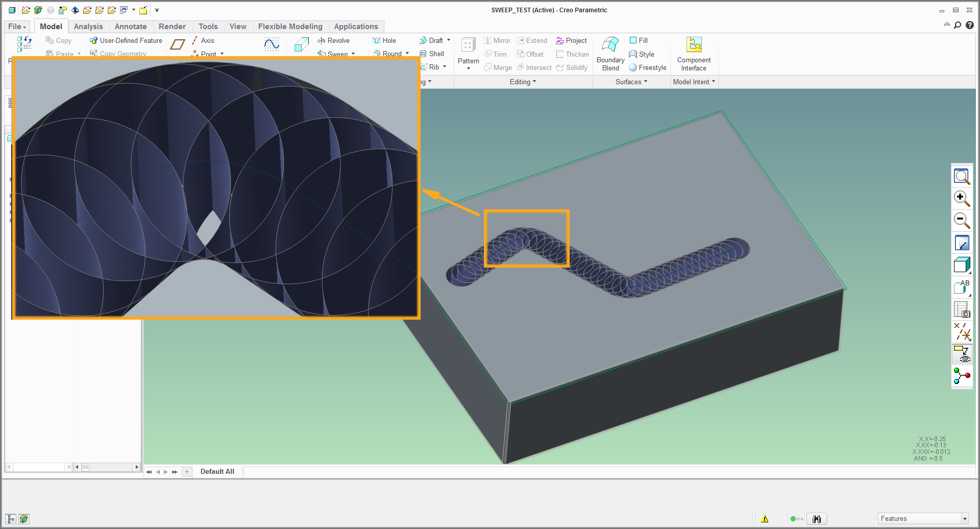Click the Zoom In icon
This screenshot has width=980, height=529.
(962, 199)
